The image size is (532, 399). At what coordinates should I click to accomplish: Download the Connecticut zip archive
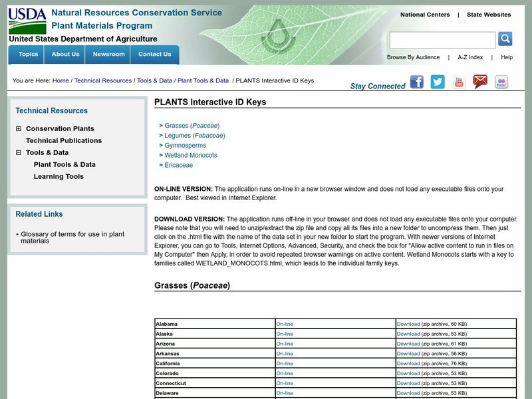408,383
